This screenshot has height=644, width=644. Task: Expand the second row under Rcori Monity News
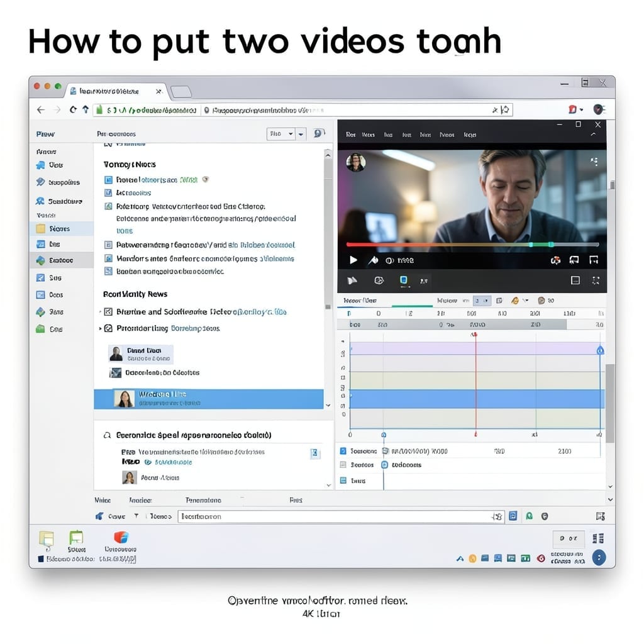click(100, 328)
